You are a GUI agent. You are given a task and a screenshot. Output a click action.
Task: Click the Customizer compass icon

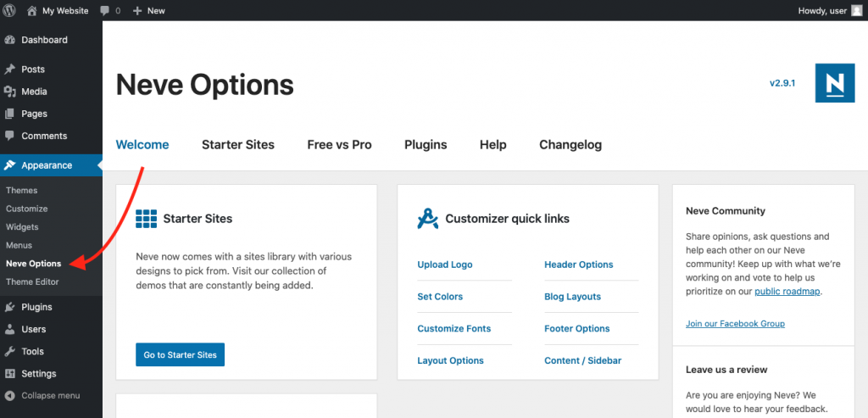point(428,219)
